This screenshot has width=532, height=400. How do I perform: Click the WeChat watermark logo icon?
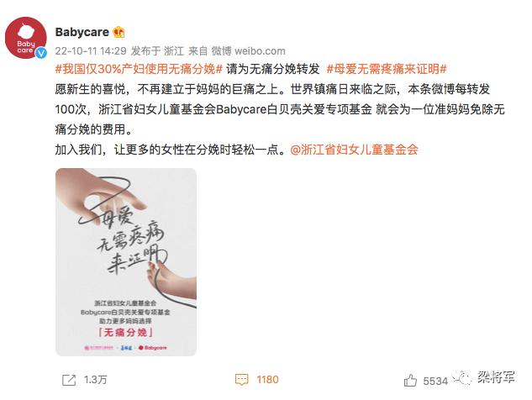[462, 378]
